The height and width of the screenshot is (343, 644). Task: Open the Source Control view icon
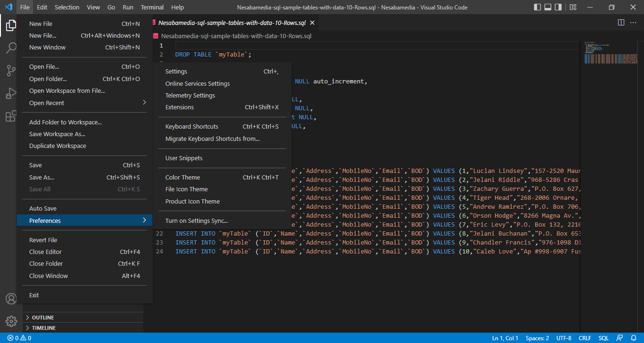coord(11,71)
